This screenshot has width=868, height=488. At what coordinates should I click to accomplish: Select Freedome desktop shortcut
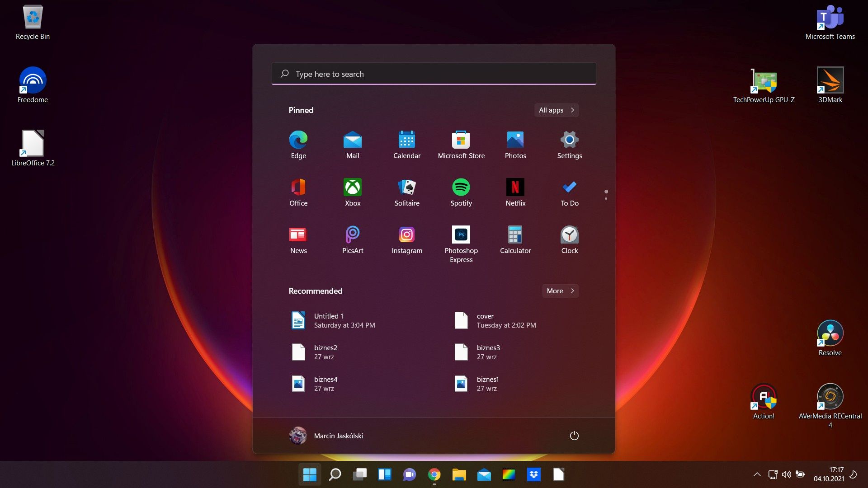33,85
